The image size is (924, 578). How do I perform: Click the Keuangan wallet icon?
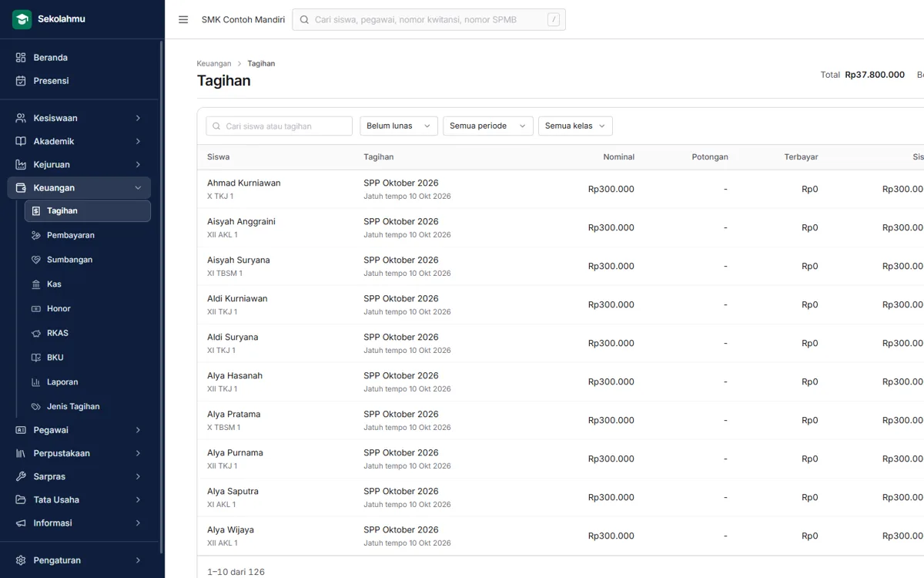click(x=21, y=187)
